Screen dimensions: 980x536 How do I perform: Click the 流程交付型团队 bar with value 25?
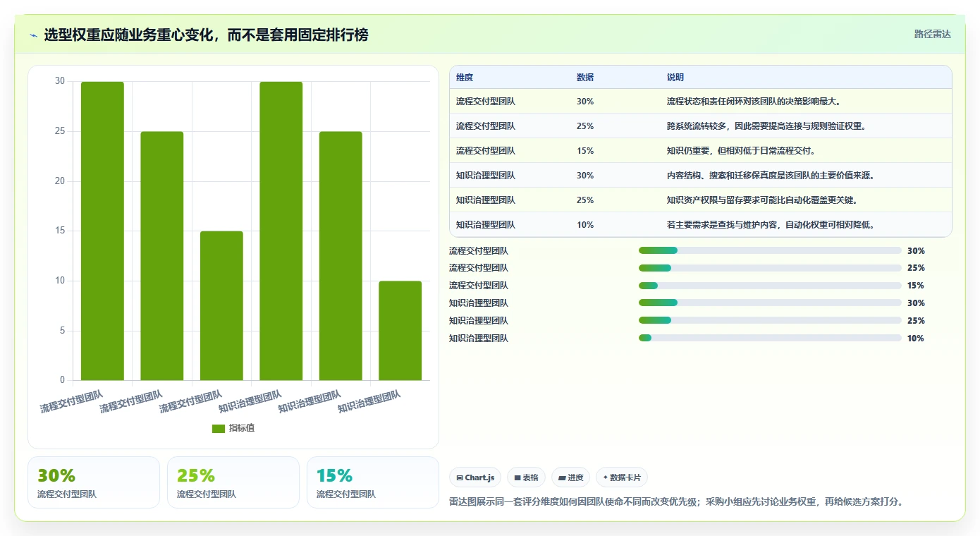162,256
